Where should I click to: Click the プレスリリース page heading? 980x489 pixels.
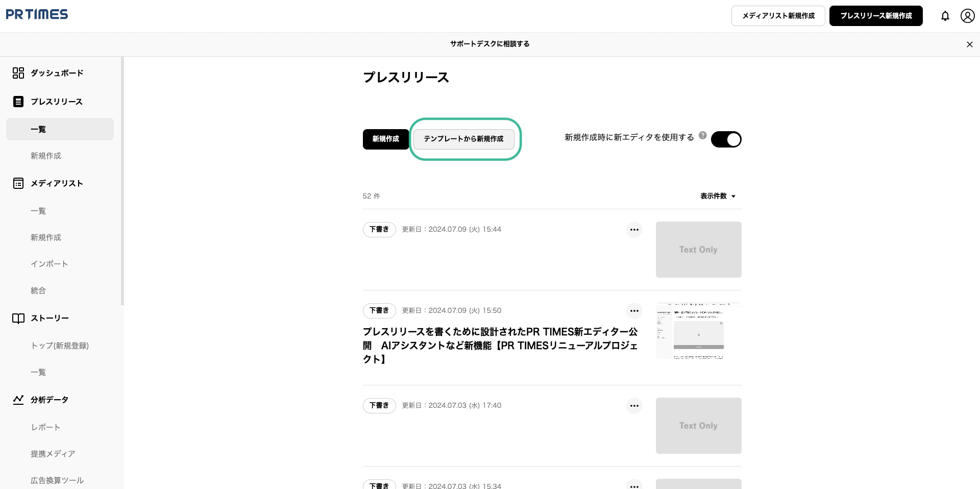[x=406, y=78]
